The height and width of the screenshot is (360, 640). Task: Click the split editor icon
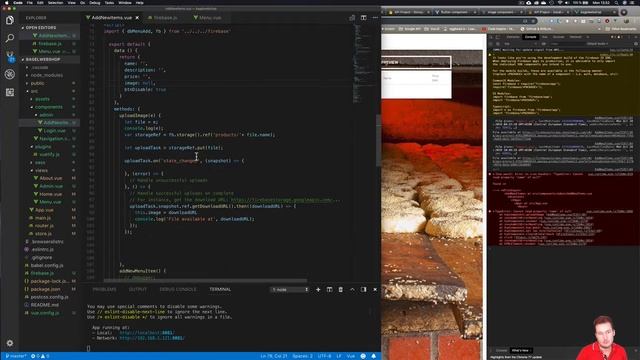(x=364, y=18)
